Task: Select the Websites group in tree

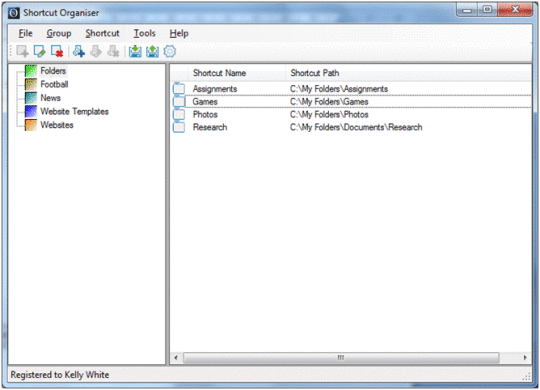Action: [x=57, y=125]
